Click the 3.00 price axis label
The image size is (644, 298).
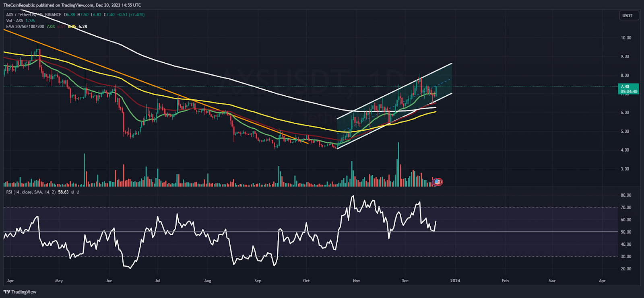(625, 169)
